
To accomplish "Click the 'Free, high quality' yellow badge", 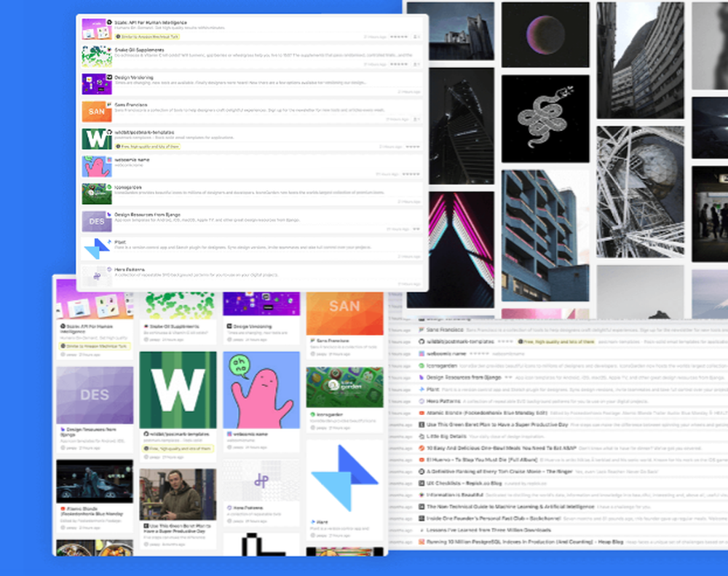I will click(x=149, y=146).
